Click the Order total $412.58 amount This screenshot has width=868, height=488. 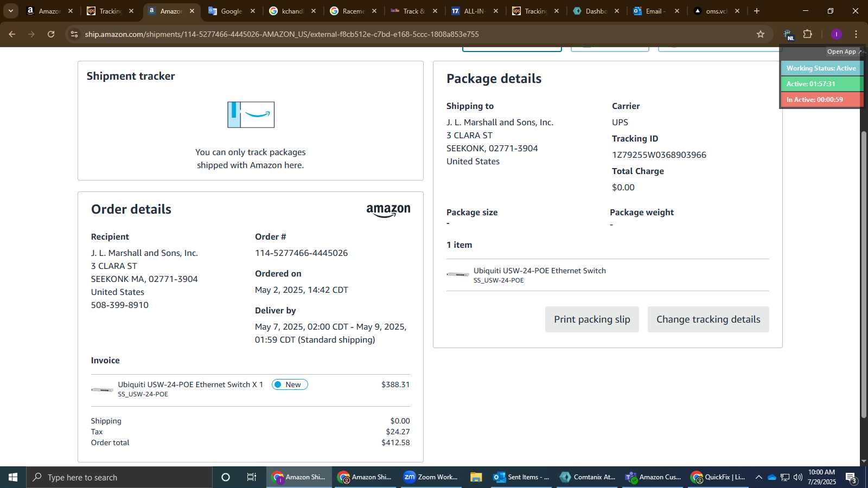click(395, 442)
